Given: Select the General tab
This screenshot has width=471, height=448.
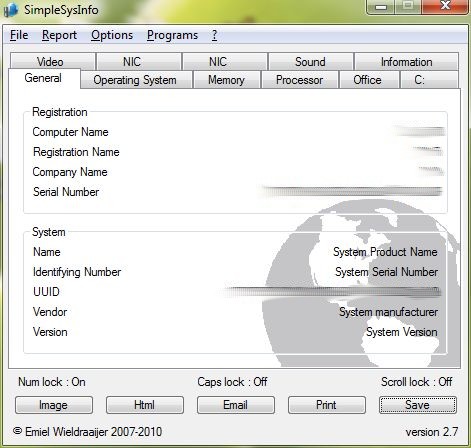Looking at the screenshot, I should point(44,78).
